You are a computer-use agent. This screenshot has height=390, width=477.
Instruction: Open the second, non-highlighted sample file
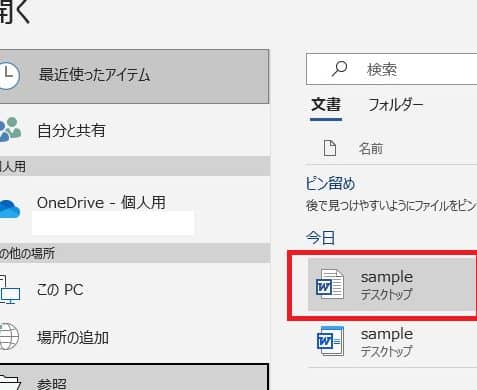point(392,341)
